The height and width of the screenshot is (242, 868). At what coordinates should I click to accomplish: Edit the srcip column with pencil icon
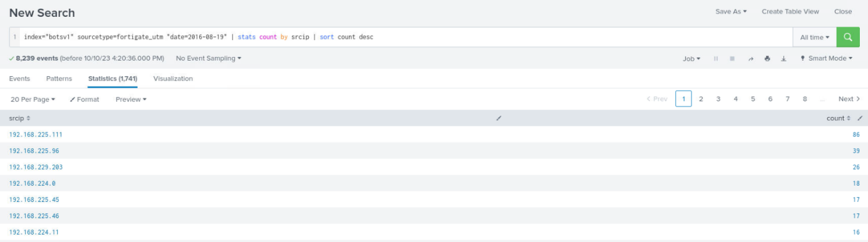click(x=499, y=118)
